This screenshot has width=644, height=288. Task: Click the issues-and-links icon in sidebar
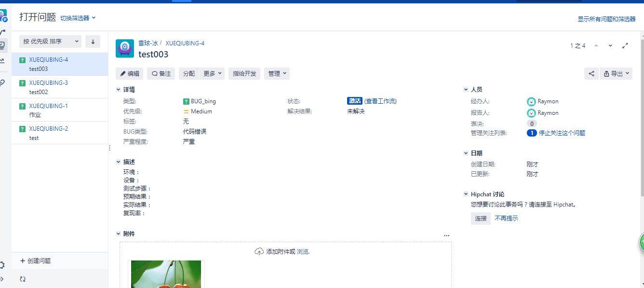2,83
